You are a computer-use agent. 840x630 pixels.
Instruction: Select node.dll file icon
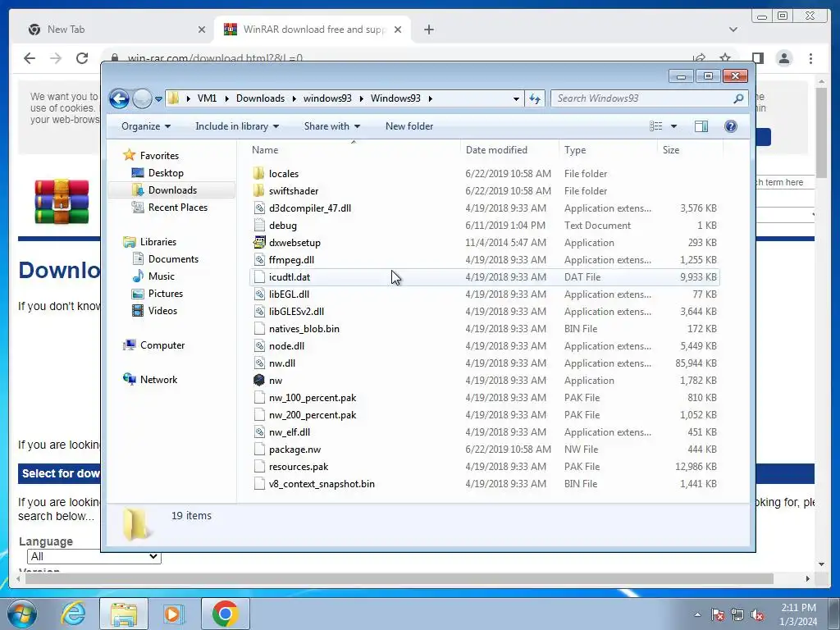coord(259,346)
